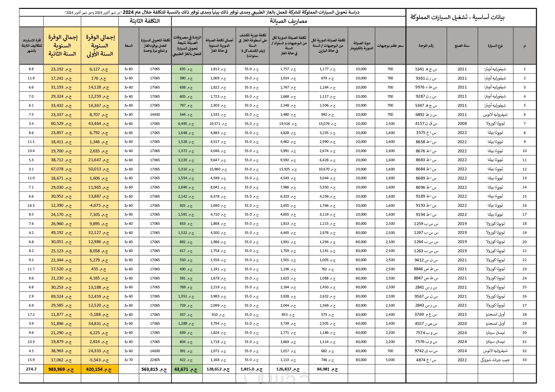Select the plate number cell containing '4157'

[x=426, y=124]
